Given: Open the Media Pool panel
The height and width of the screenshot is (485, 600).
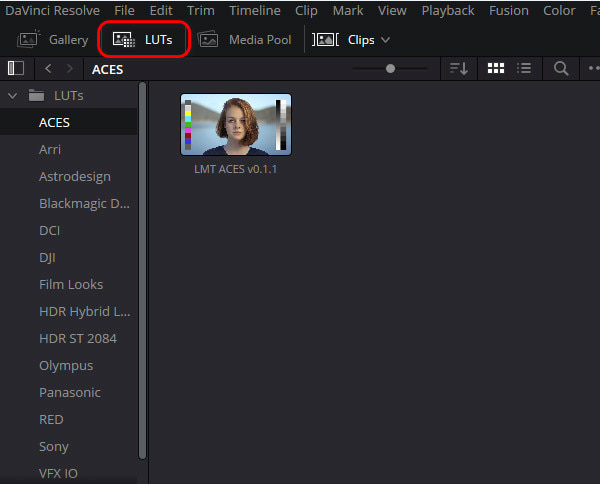Looking at the screenshot, I should click(244, 39).
